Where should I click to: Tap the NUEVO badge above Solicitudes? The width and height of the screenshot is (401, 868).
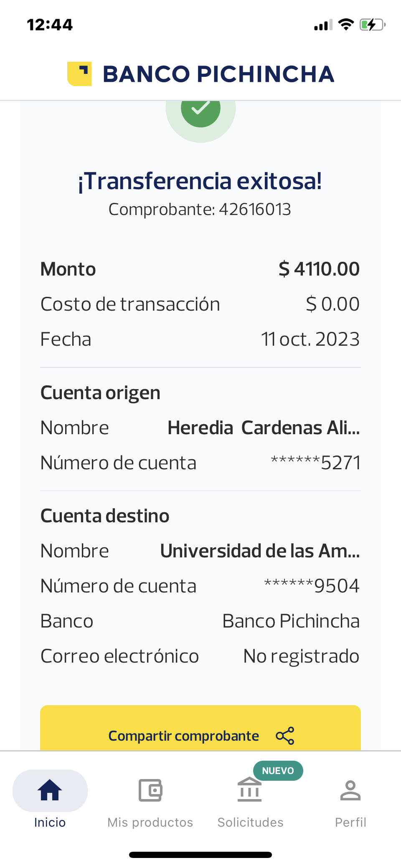click(278, 771)
